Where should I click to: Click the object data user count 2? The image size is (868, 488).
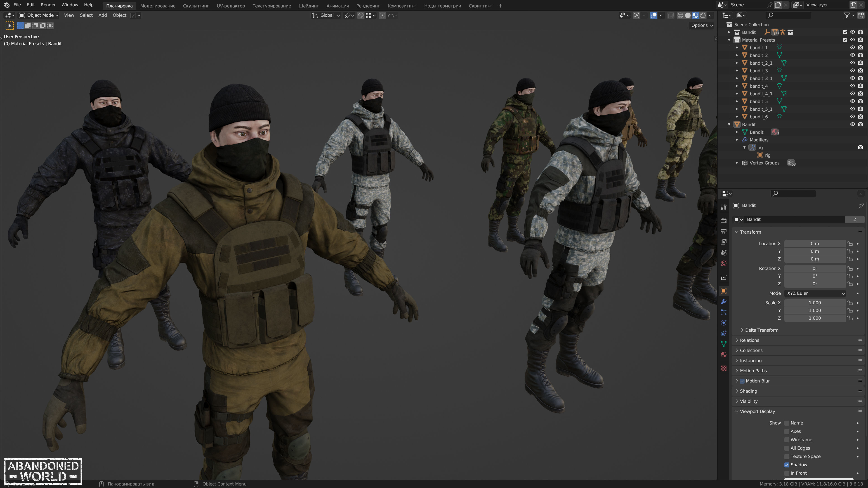pyautogui.click(x=854, y=220)
